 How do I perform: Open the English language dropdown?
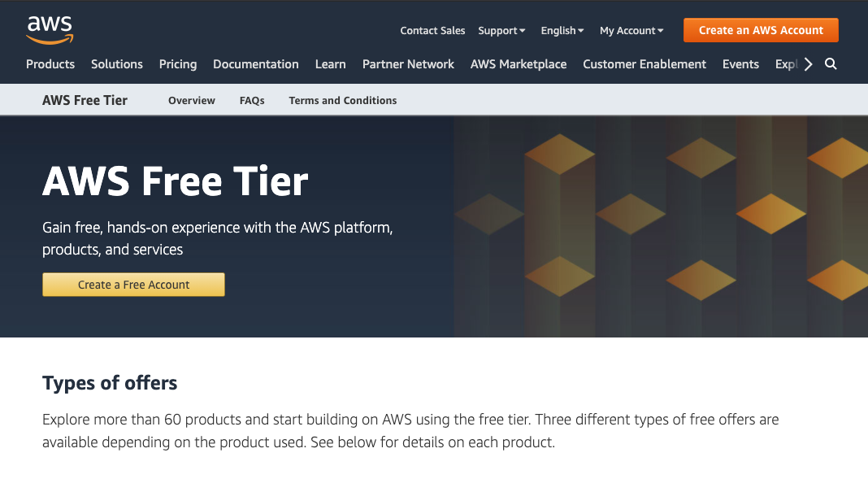pyautogui.click(x=562, y=31)
